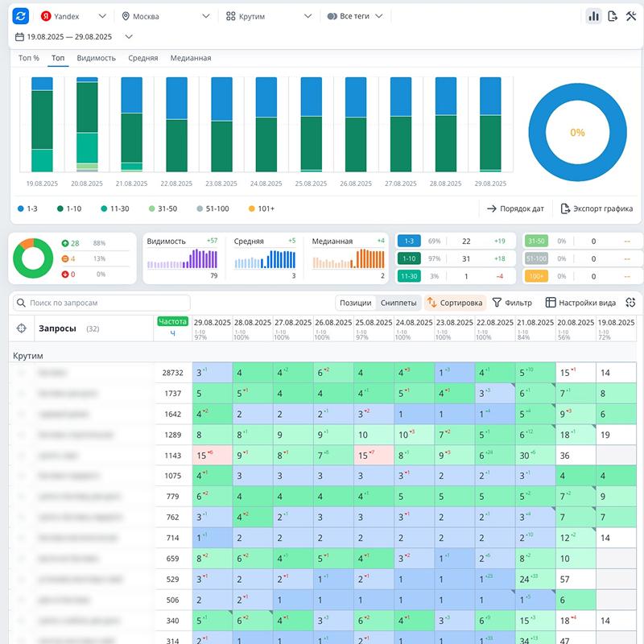Open the bar chart view icon
Screen dimensions: 644x644
593,16
